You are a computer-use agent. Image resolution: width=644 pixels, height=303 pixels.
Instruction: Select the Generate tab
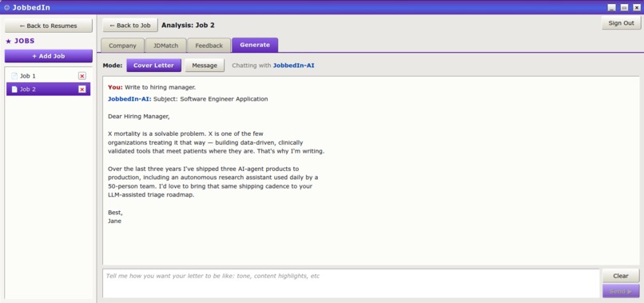(255, 45)
